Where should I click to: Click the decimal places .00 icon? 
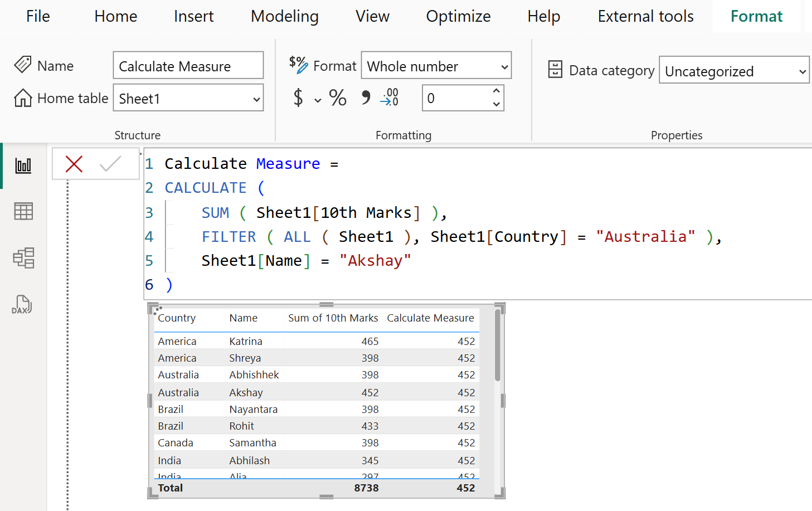click(x=389, y=98)
